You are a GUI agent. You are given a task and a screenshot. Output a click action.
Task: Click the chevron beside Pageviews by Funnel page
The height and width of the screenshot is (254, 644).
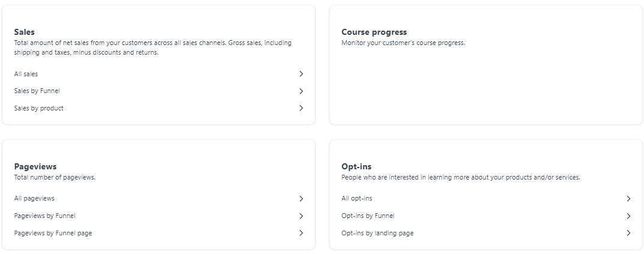point(301,233)
